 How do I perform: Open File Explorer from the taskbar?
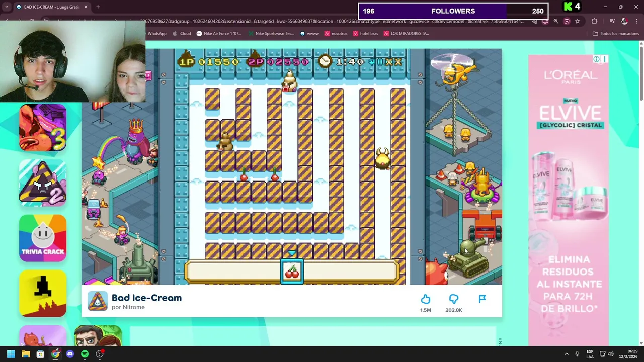click(26, 354)
